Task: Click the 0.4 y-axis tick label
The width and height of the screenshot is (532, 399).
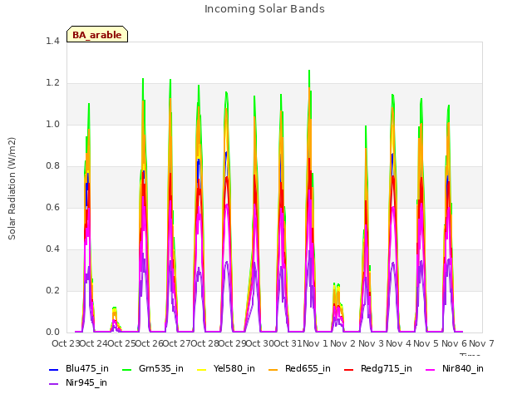Action: (x=52, y=249)
